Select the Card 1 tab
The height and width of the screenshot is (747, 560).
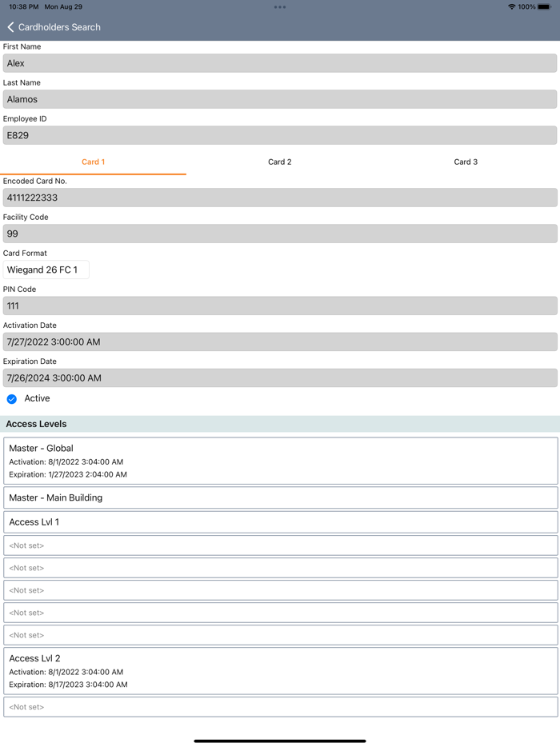coord(94,162)
